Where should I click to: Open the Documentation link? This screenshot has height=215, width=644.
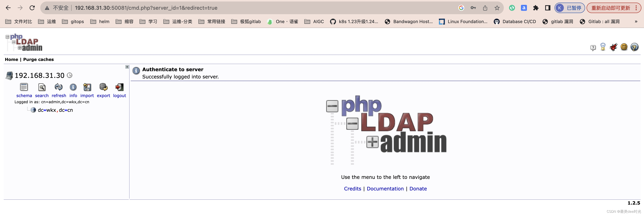(385, 189)
